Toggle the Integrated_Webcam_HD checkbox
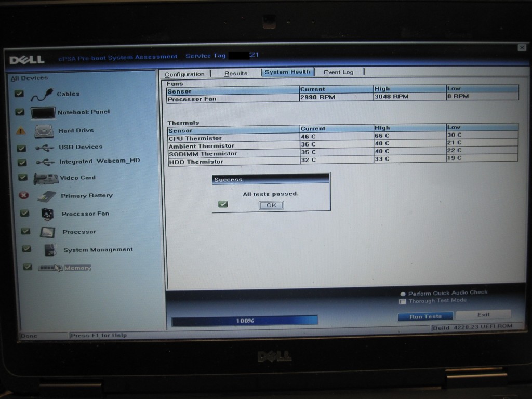Image resolution: width=532 pixels, height=399 pixels. [x=22, y=163]
